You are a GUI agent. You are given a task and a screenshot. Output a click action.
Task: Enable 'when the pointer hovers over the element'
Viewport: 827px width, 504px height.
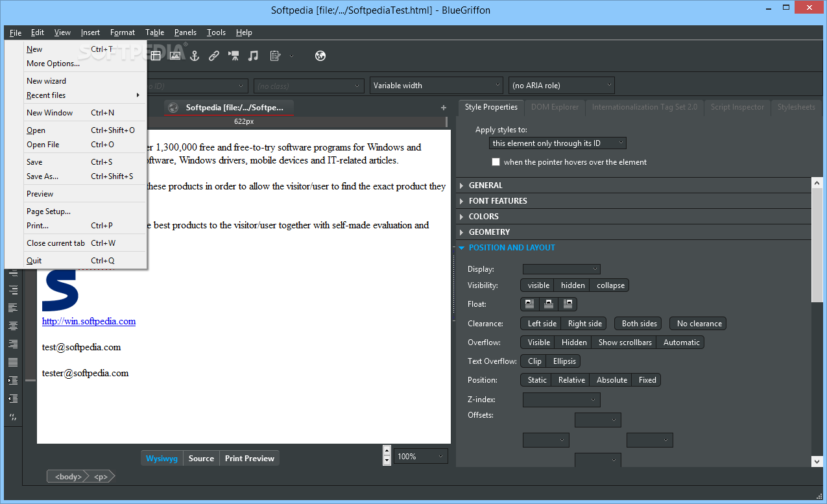click(496, 162)
